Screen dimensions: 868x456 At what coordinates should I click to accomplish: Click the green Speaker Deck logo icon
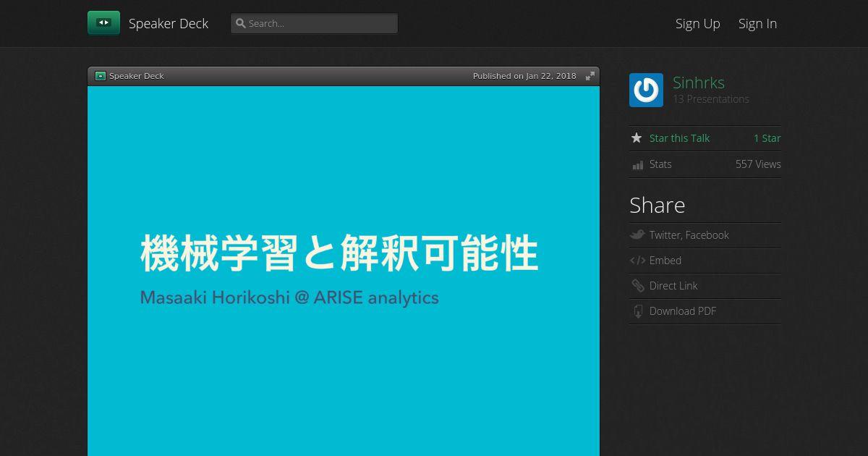103,23
